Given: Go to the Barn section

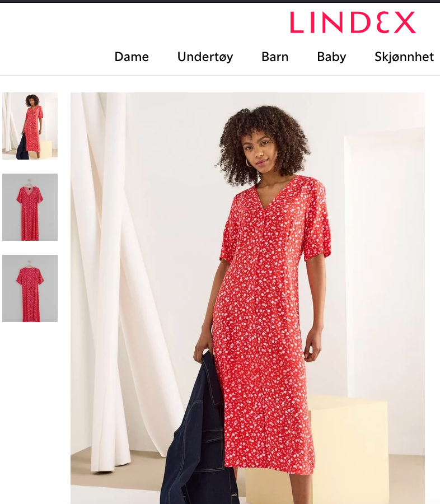Looking at the screenshot, I should 275,57.
